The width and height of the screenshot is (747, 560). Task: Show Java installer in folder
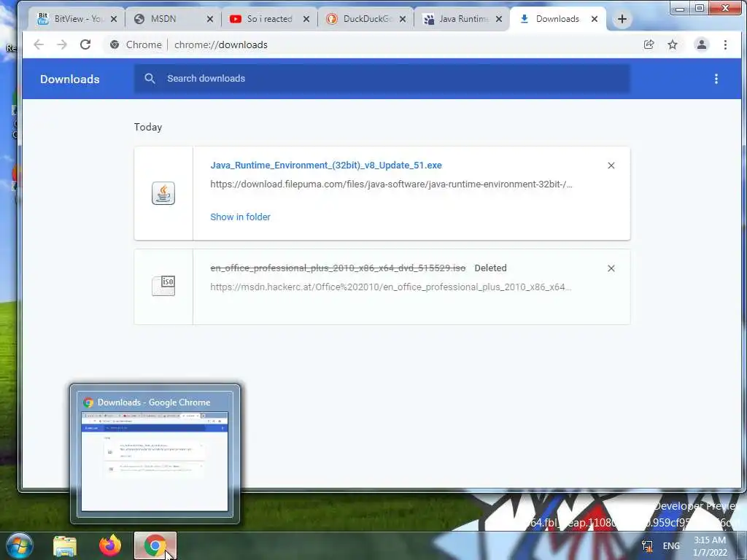click(240, 217)
